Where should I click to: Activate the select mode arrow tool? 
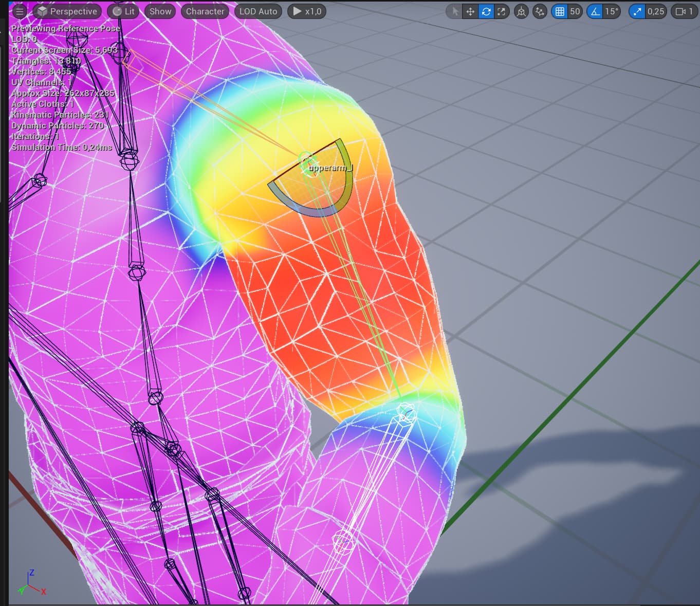[454, 11]
